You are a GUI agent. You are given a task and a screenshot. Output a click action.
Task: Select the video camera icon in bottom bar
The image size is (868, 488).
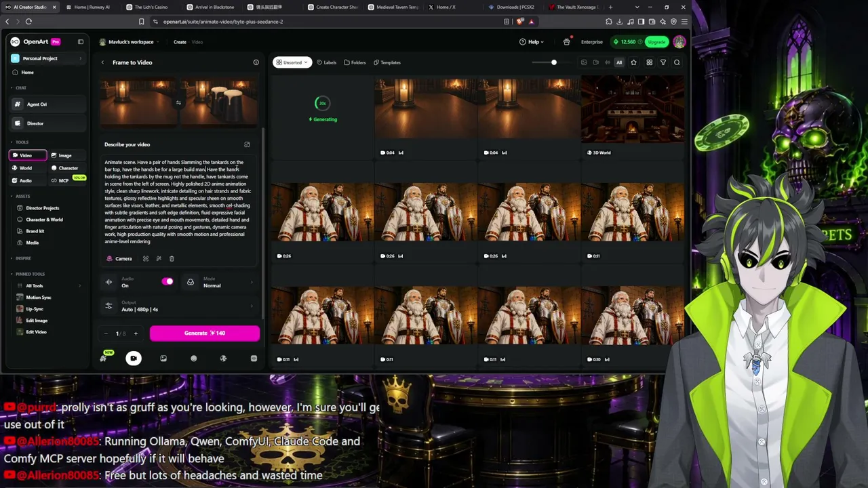coord(134,358)
